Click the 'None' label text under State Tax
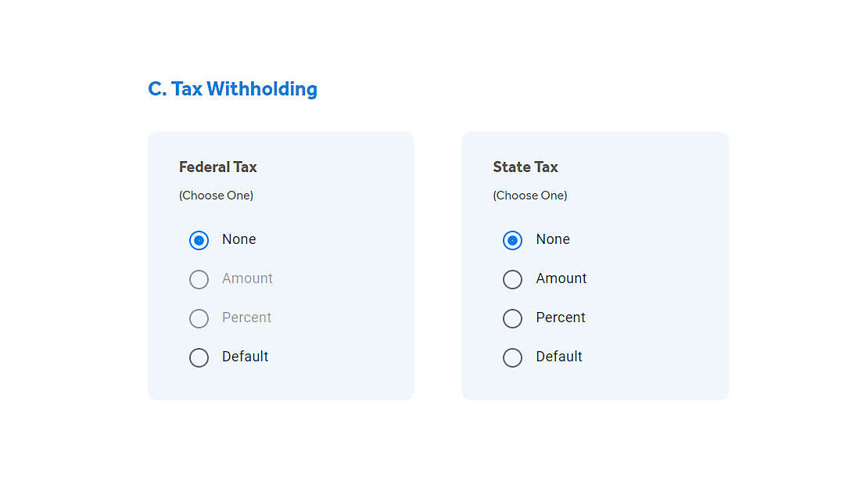Image resolution: width=868 pixels, height=488 pixels. [x=553, y=239]
